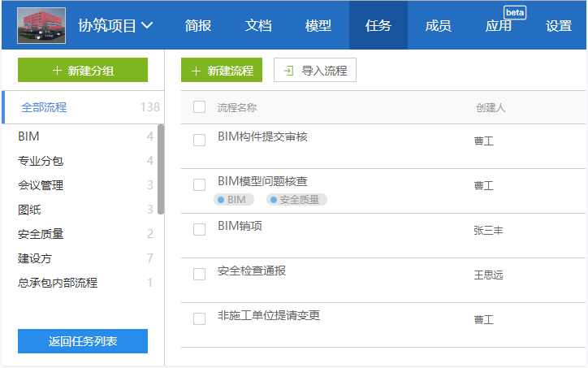This screenshot has height=368, width=588.
Task: Click the blue dot on 安全质量 tag
Action: pyautogui.click(x=274, y=200)
